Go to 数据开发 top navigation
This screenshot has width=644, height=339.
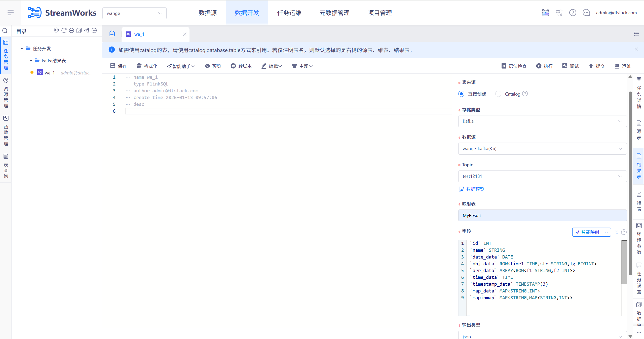[247, 13]
